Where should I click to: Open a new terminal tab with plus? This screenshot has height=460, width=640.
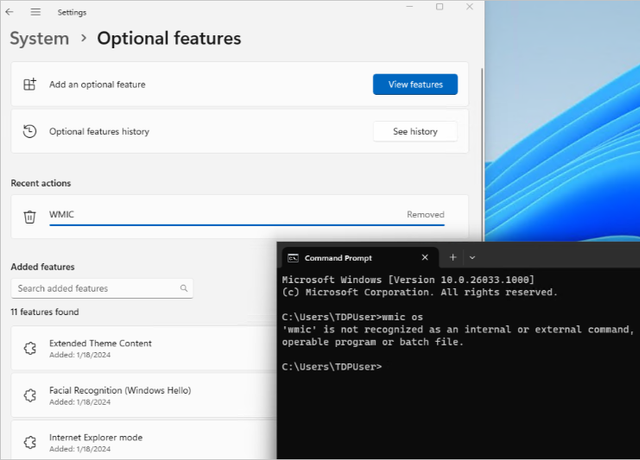tap(453, 257)
